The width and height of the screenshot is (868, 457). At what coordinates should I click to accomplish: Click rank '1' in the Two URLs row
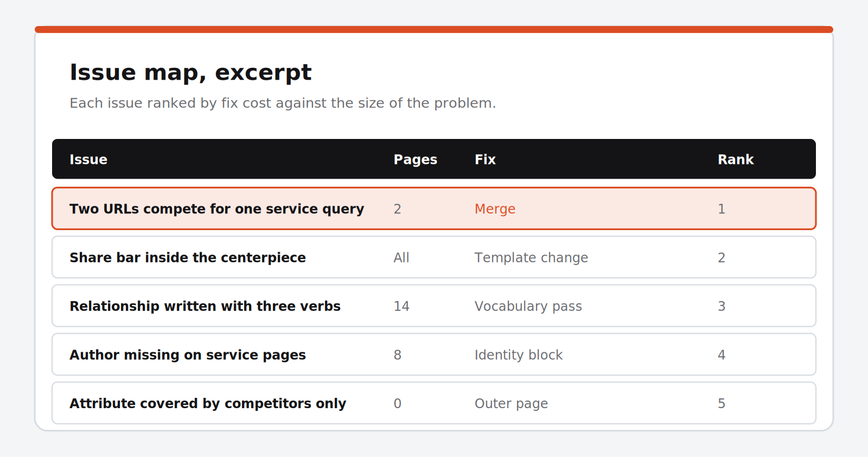point(722,209)
